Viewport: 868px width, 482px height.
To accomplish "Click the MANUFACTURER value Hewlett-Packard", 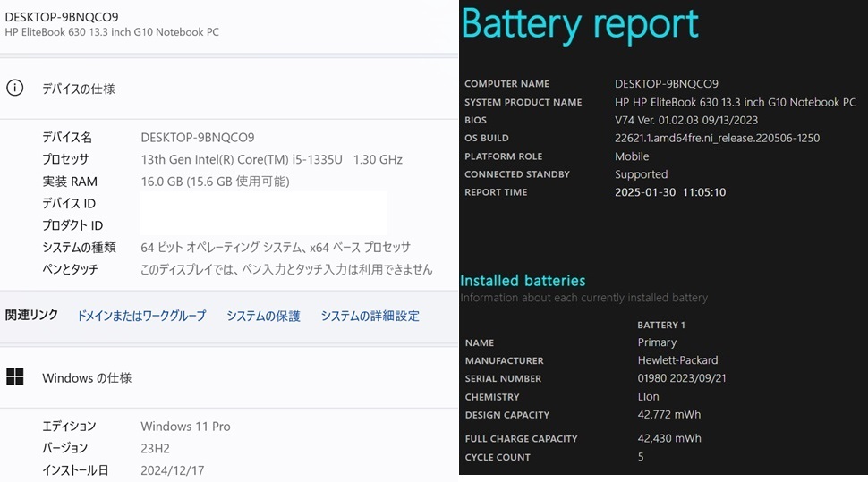I will (677, 360).
